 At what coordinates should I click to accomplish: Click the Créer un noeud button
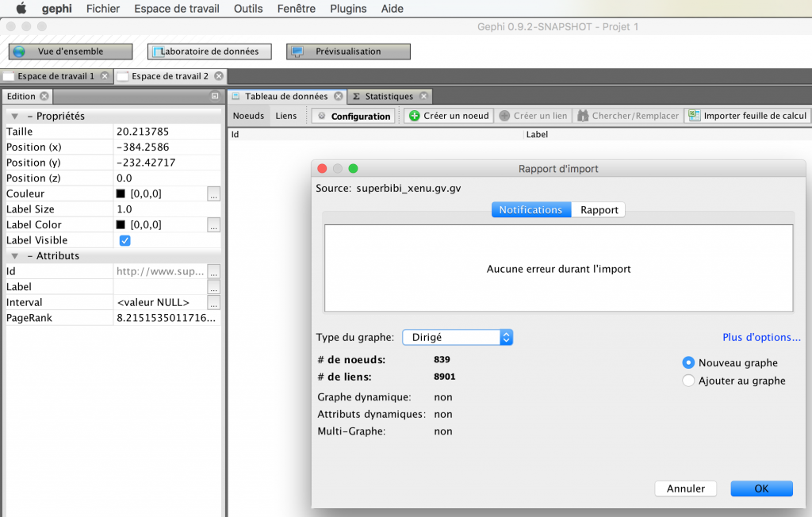[x=449, y=116]
